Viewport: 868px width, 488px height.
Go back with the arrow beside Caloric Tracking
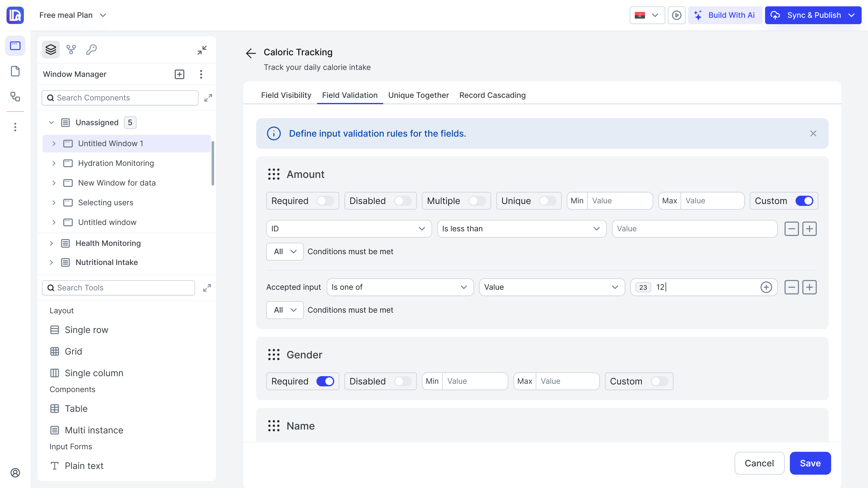coord(251,53)
